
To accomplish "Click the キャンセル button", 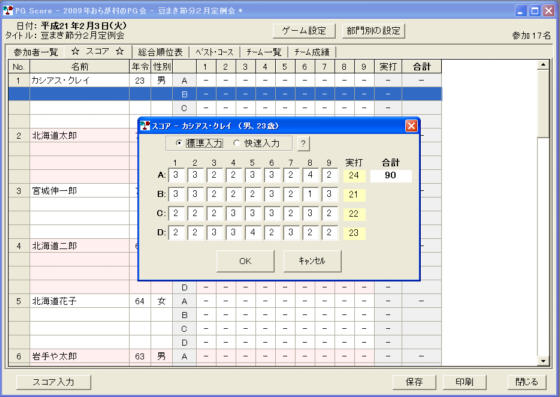I will [x=312, y=261].
